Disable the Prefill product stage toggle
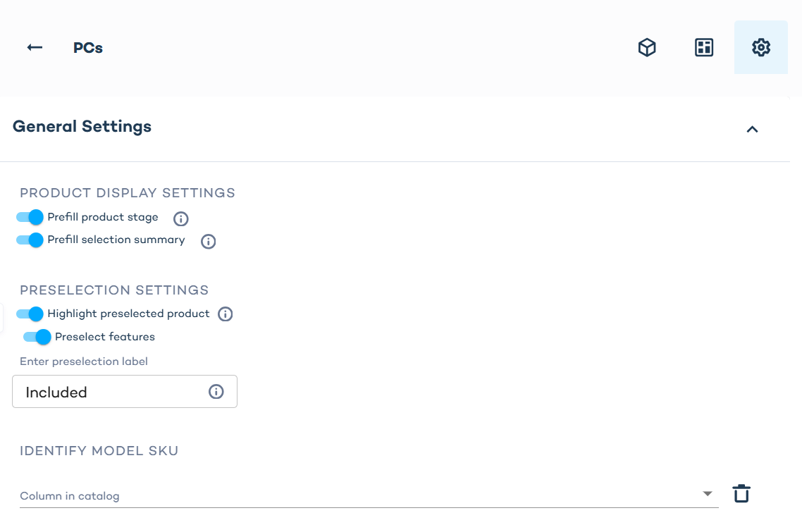This screenshot has height=532, width=802. pyautogui.click(x=30, y=217)
